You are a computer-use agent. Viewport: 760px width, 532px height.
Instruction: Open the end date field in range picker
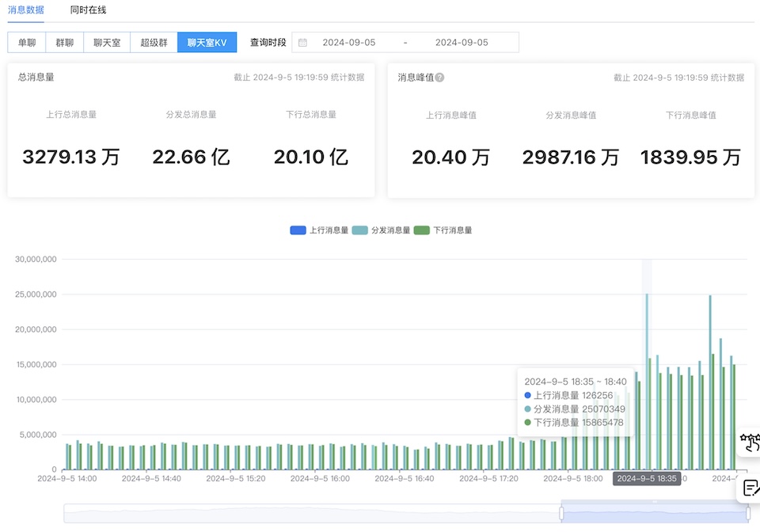462,43
